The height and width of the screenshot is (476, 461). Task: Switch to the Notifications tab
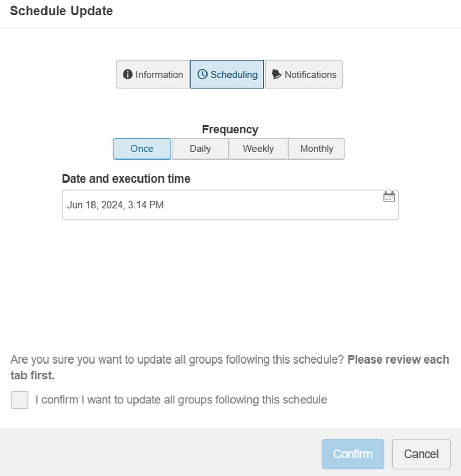click(304, 75)
